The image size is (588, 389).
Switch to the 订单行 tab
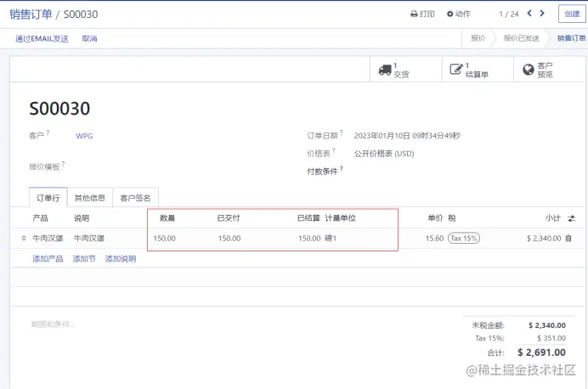[x=48, y=198]
